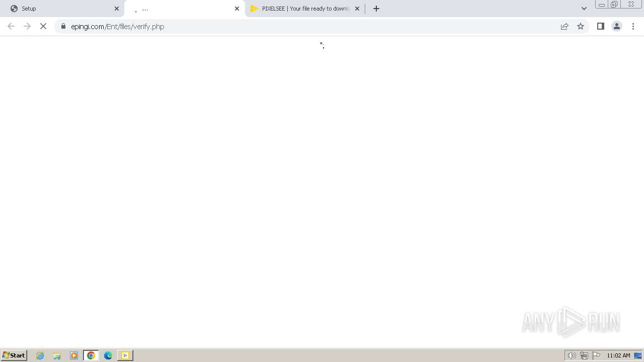View site information lock icon
This screenshot has width=644, height=362.
[x=63, y=26]
